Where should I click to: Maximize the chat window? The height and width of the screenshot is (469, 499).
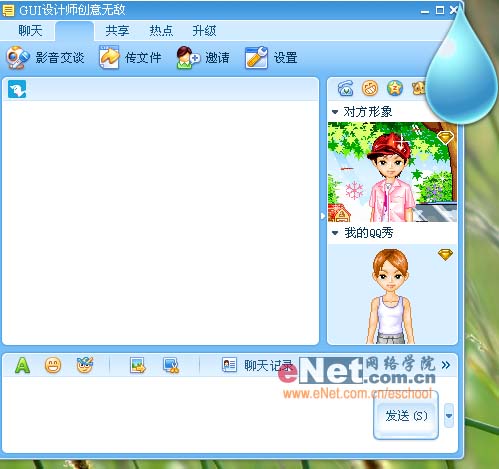440,10
